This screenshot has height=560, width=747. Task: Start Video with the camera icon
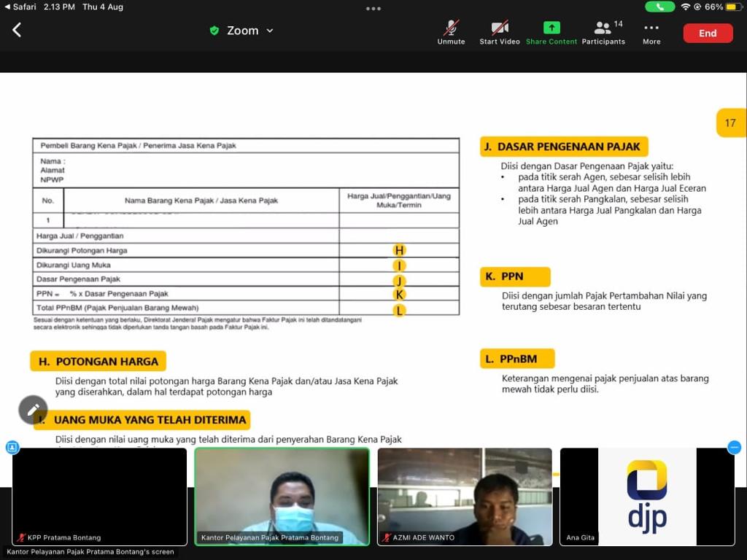tap(500, 32)
